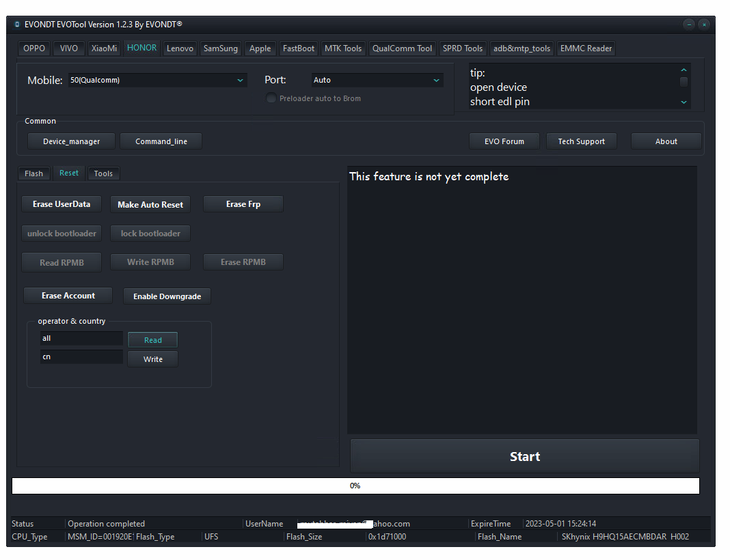Go to the Apple tab
The image size is (730, 560).
pos(260,48)
